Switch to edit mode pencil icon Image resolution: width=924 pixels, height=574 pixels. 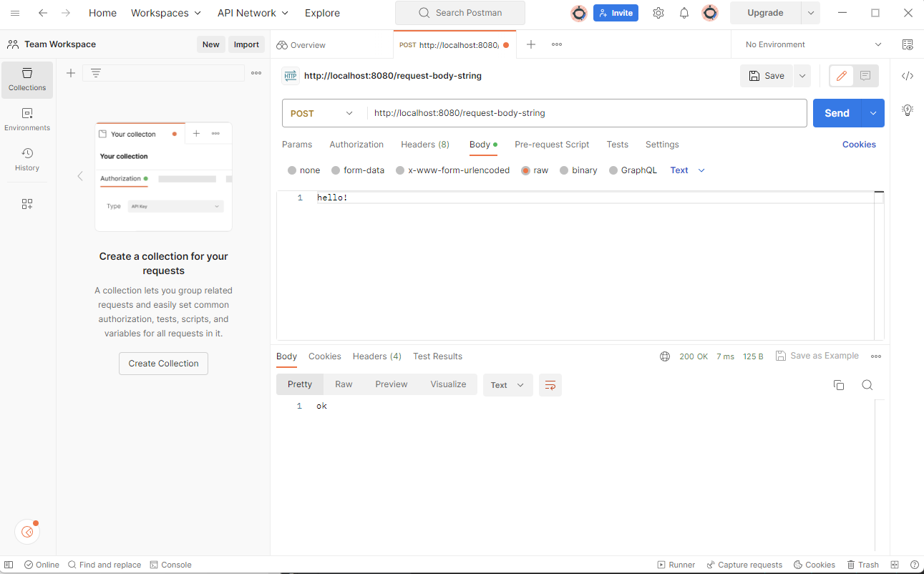point(842,76)
